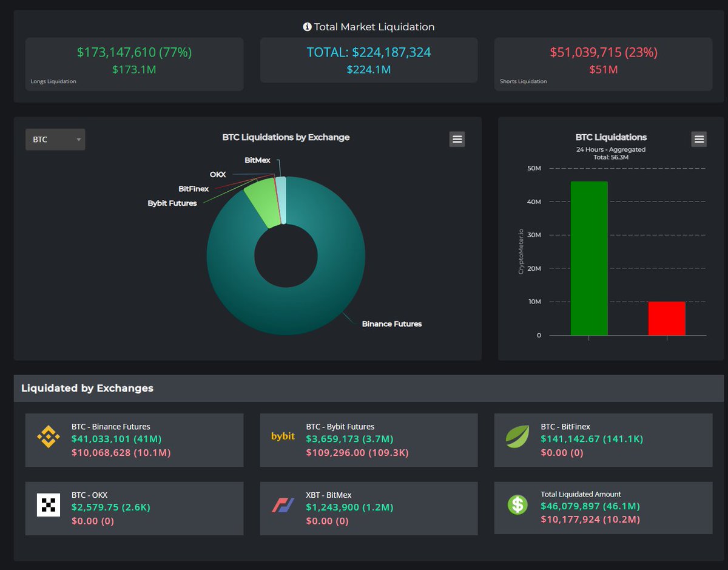The width and height of the screenshot is (728, 570).
Task: Click the BTC Liquidations by Exchange title
Action: point(286,137)
